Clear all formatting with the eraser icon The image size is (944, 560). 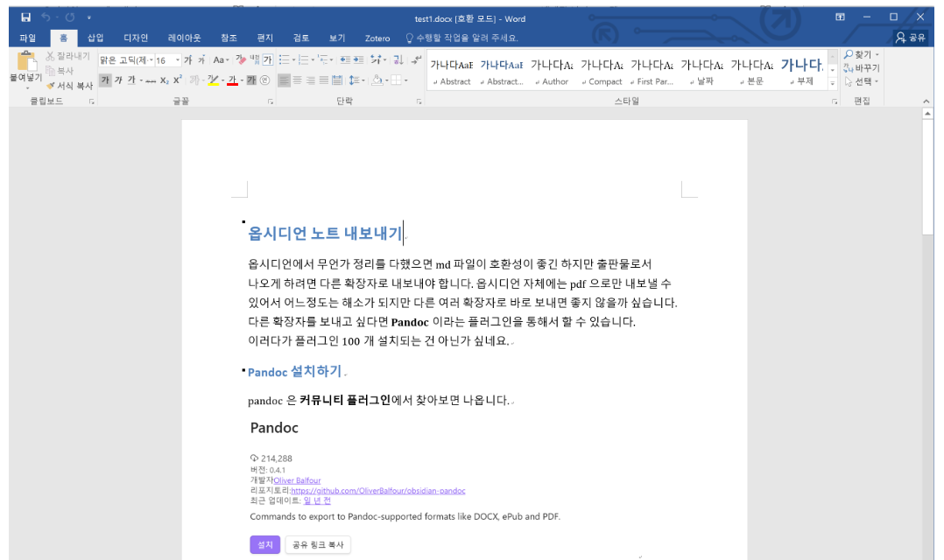click(241, 59)
